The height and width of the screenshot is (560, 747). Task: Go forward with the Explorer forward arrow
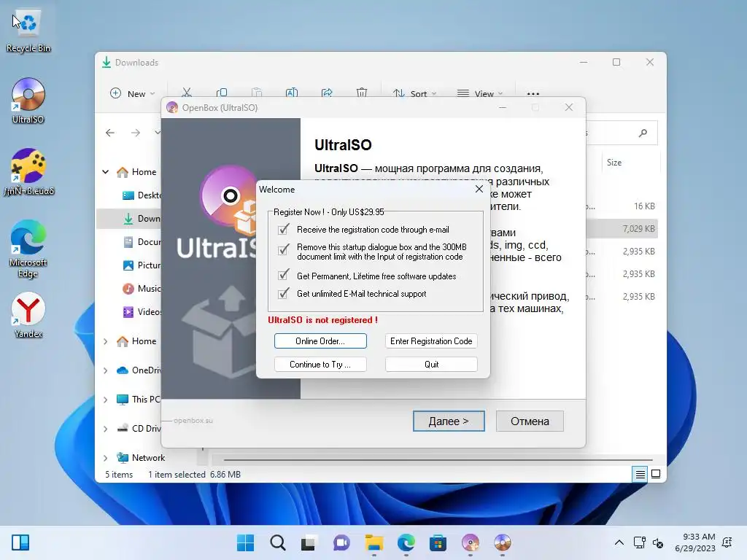(136, 133)
